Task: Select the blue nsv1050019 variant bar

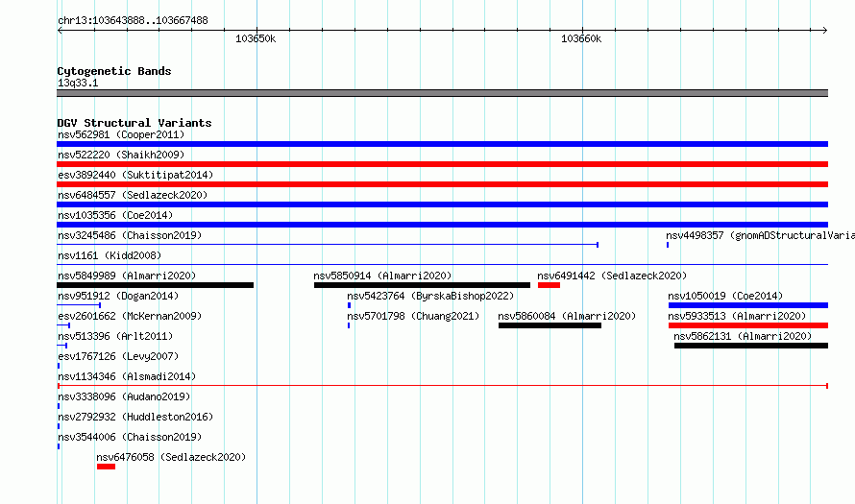Action: pyautogui.click(x=748, y=305)
